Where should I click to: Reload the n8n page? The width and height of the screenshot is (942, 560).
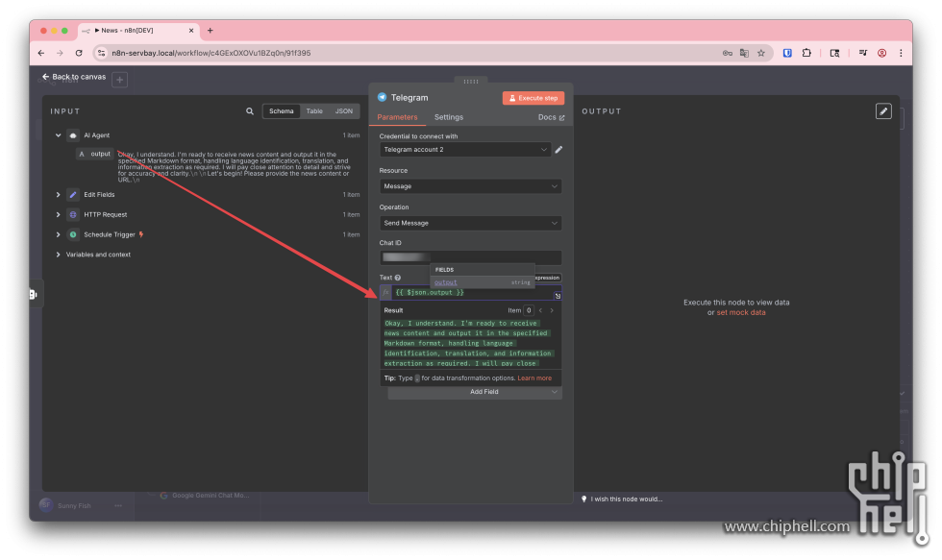tap(79, 53)
